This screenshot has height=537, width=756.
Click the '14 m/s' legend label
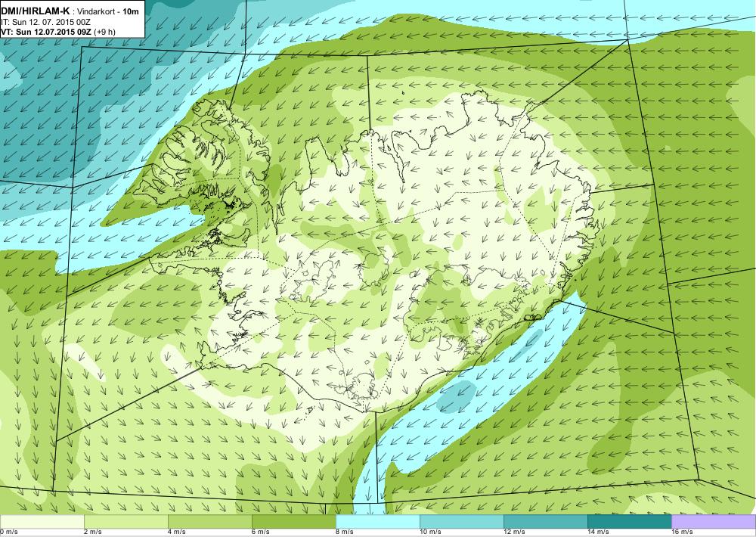tap(598, 532)
